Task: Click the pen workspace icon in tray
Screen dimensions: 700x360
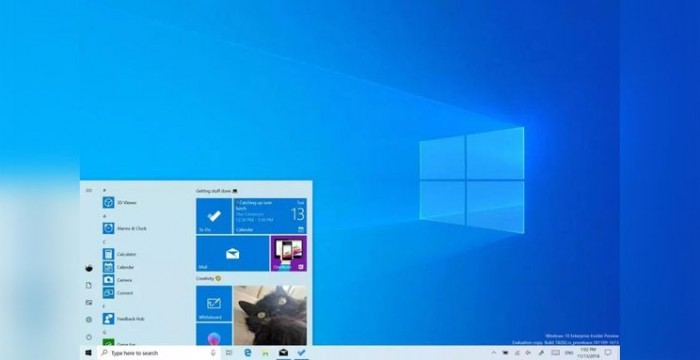Action: 541,353
